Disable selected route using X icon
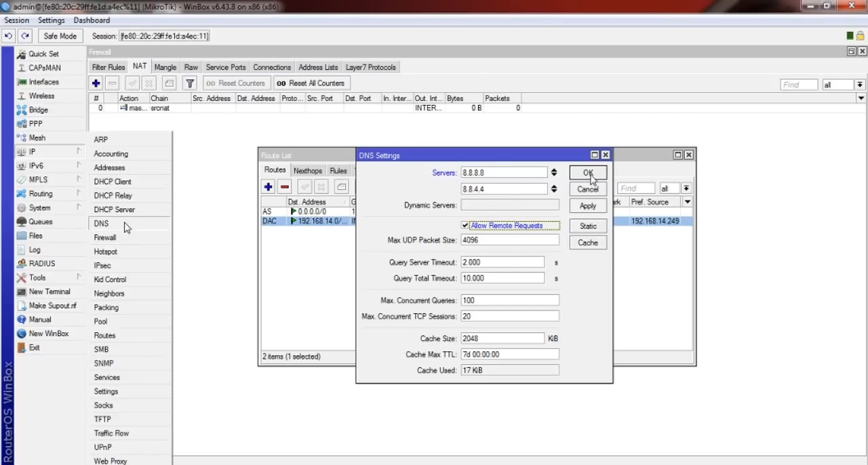 321,187
